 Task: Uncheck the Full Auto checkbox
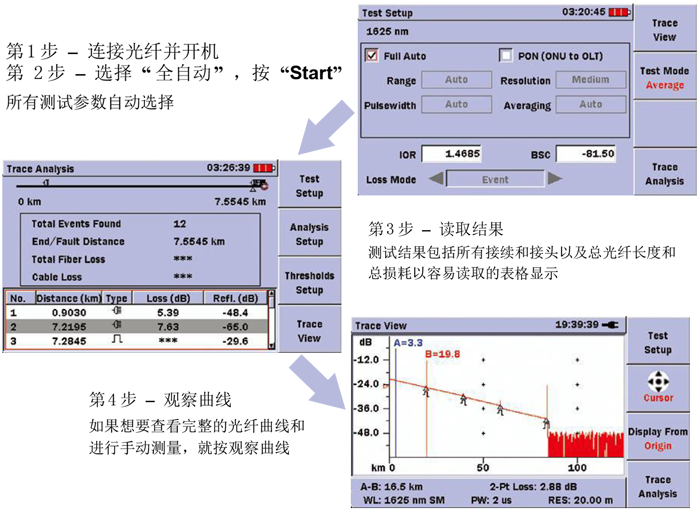point(372,56)
